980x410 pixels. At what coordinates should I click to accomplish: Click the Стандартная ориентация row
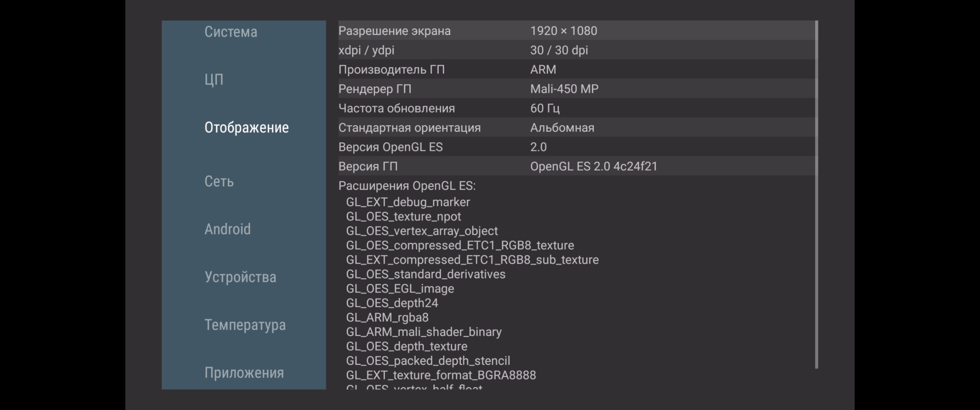577,128
